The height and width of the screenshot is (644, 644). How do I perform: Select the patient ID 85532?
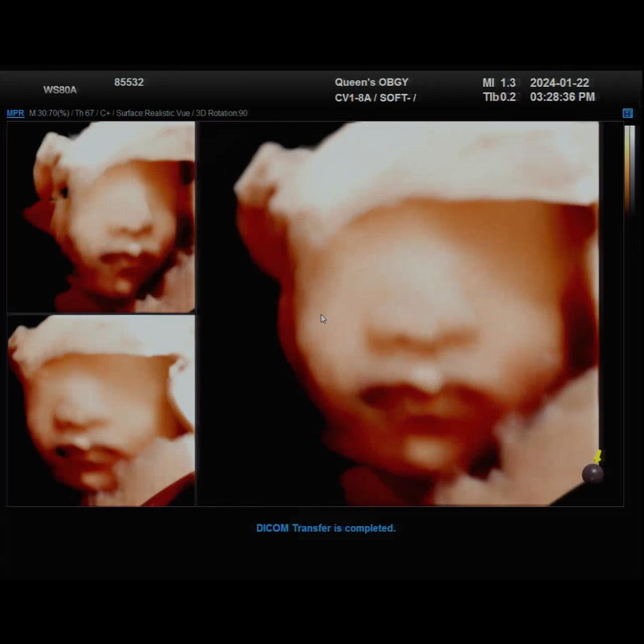129,82
